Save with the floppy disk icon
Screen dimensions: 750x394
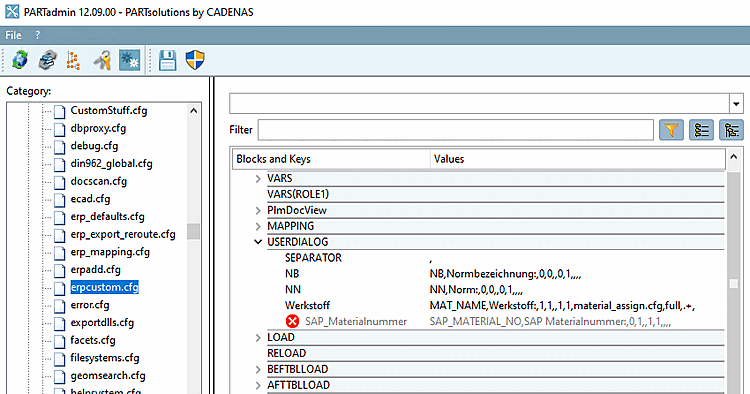coord(167,61)
